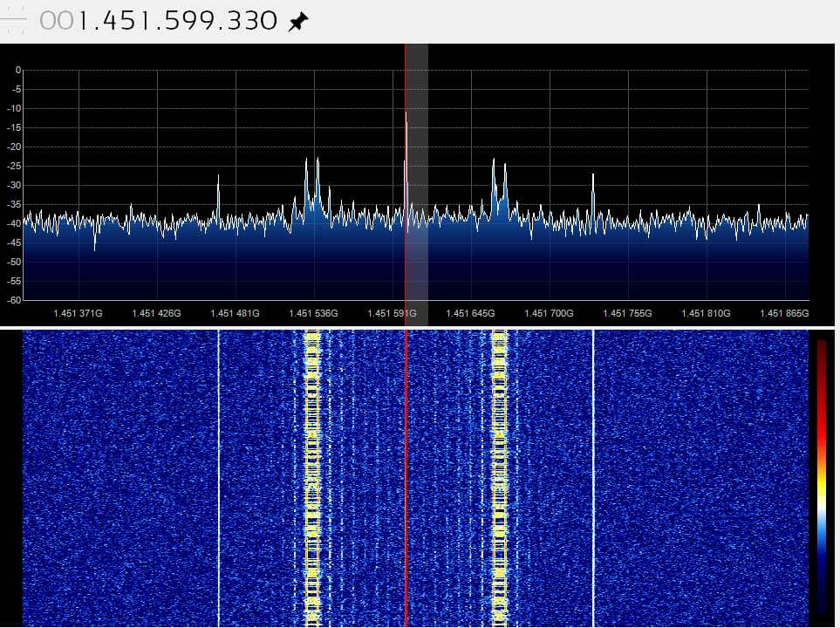Tune to the '1.451 371G' axis label

pos(79,313)
